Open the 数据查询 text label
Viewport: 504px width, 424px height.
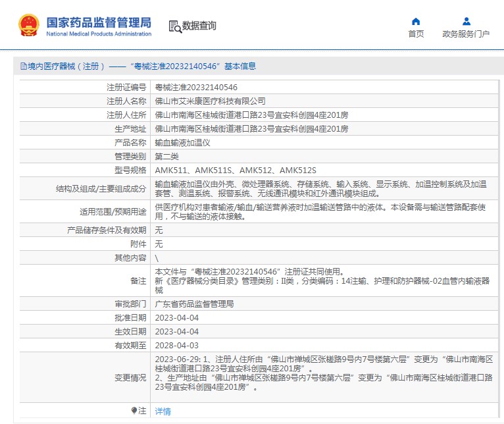click(x=199, y=26)
